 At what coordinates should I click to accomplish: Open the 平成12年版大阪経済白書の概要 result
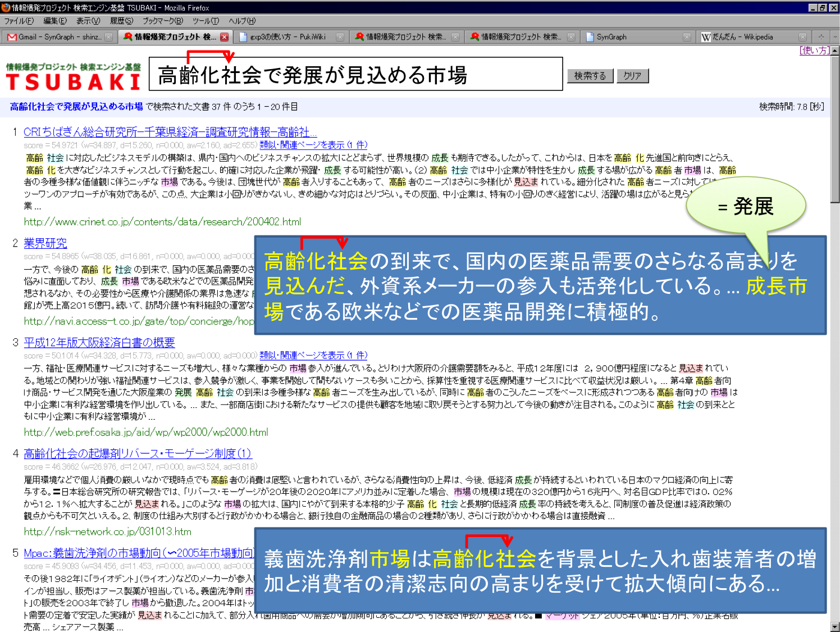99,343
